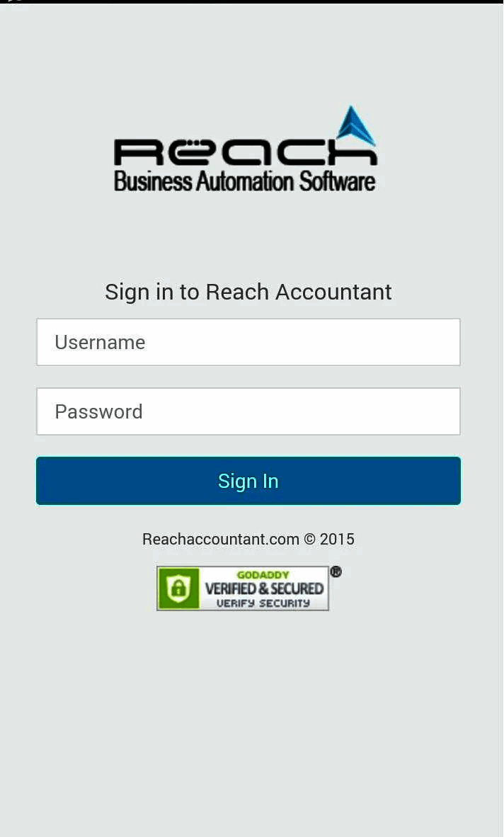Click the GODADDY text in the badge

263,575
